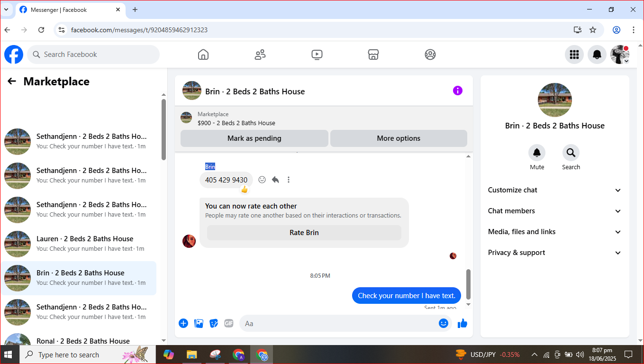Open Chrome's three-dot menu
Viewport: 644px width, 364px height.
[x=634, y=30]
